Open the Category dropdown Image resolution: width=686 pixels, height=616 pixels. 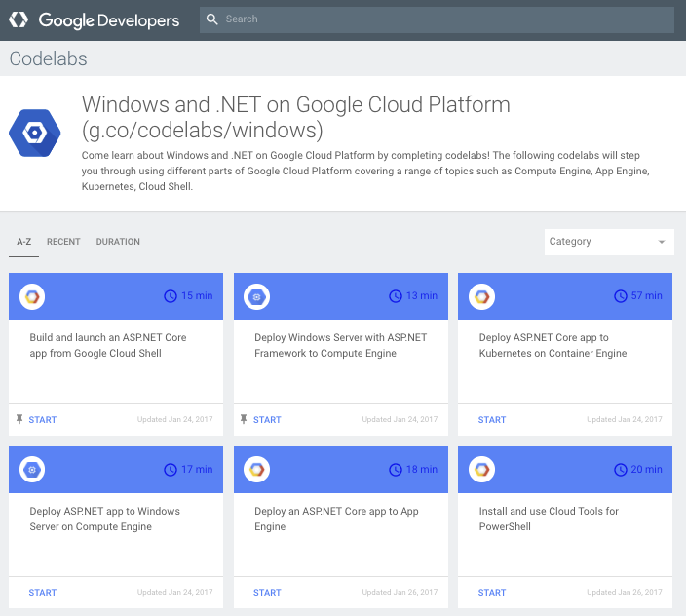[x=599, y=242]
